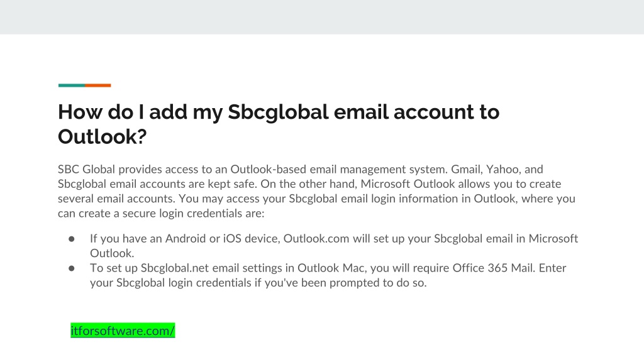The width and height of the screenshot is (644, 362).
Task: Click 'Outlook.com' in the first bullet
Action: click(x=316, y=238)
